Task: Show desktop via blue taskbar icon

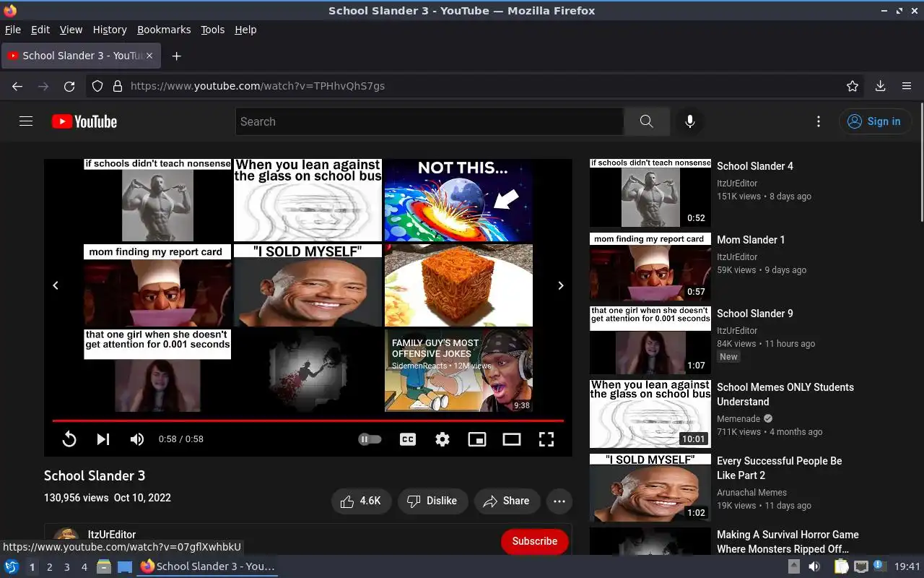Action: [x=125, y=567]
